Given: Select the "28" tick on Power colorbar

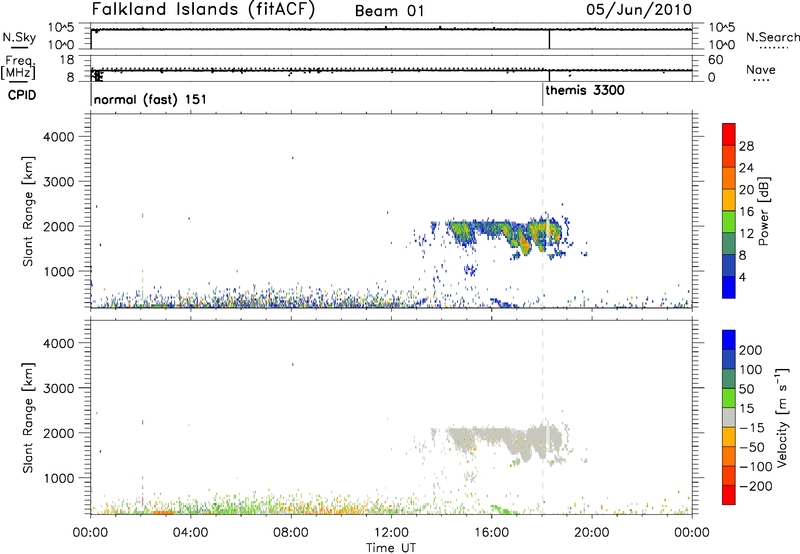Looking at the screenshot, I should tap(746, 146).
